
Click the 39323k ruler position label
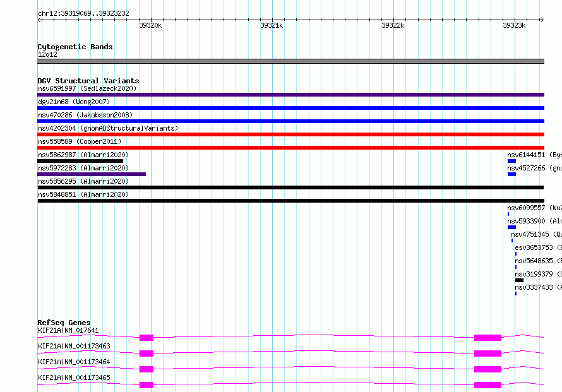coord(514,25)
